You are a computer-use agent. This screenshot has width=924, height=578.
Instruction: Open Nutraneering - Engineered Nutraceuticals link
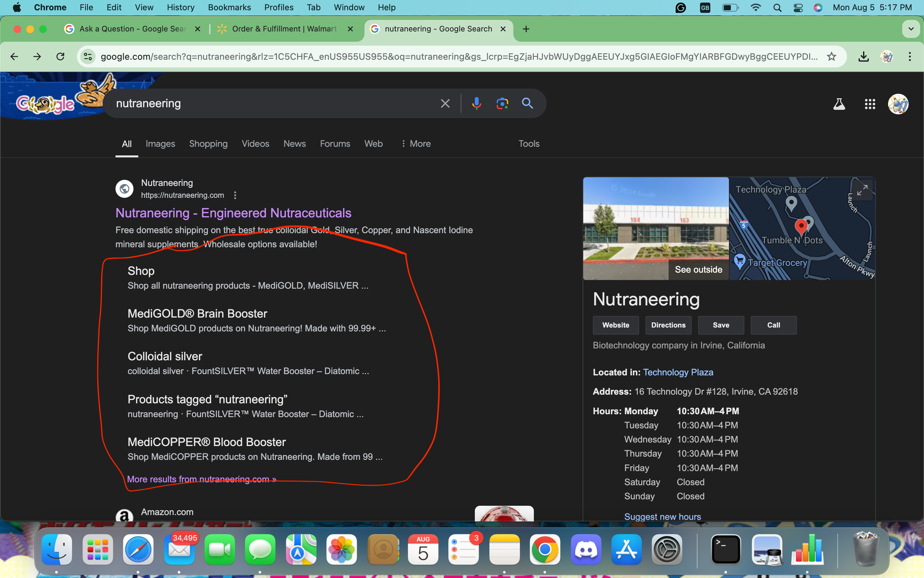click(233, 213)
